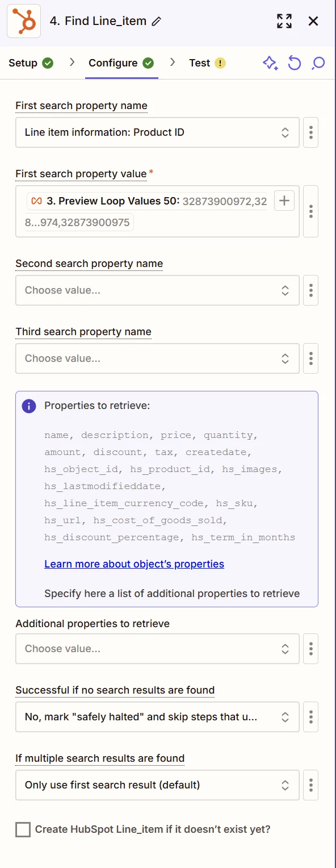336x868 pixels.
Task: Expand Successful if no search results dropdown
Action: point(157,717)
